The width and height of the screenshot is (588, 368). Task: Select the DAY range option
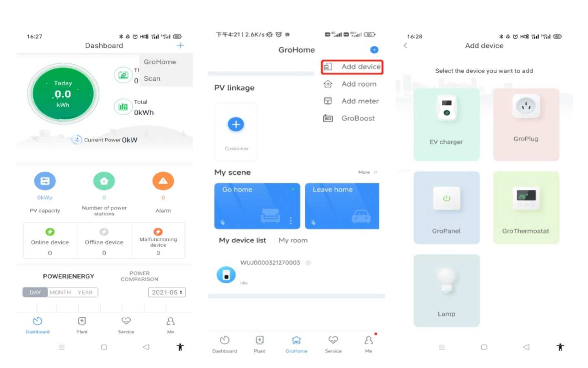click(x=35, y=292)
